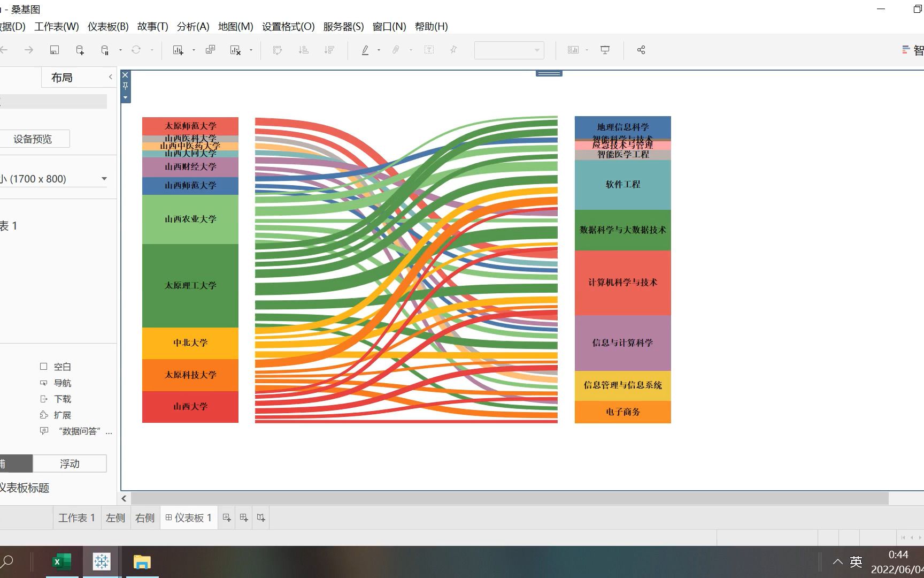924x578 pixels.
Task: Add new dashboard tab icon
Action: [244, 518]
